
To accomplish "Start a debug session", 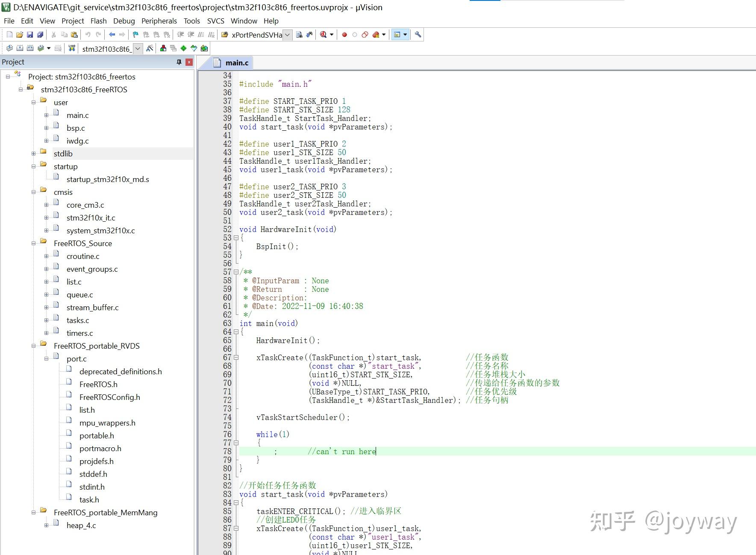I will 323,35.
